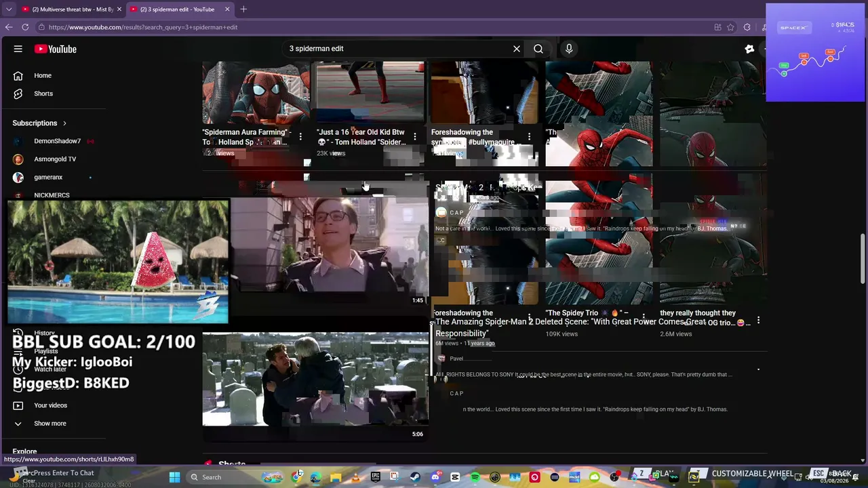Screen dimensions: 868x488
Task: Reload the page with the refresh button
Action: coord(25,27)
